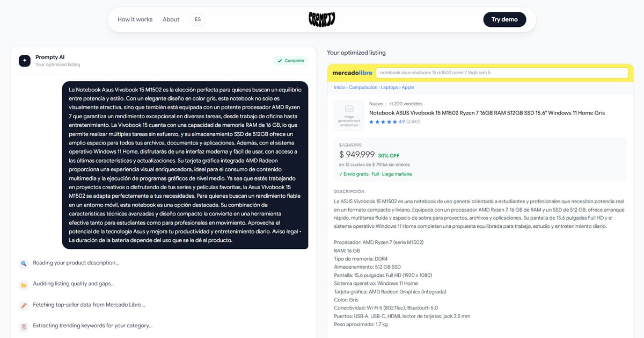Screen dimensions: 644x338
Task: Click Auditing listing quality and gaps step
Action: tap(74, 284)
